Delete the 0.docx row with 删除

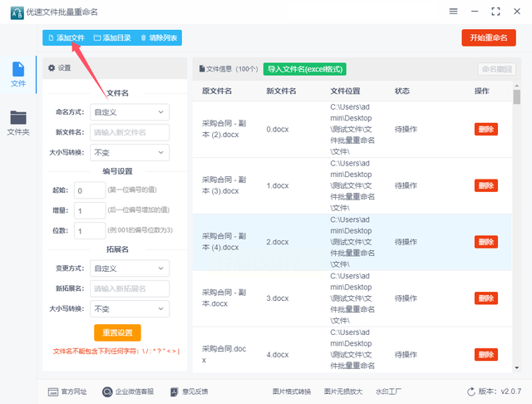(x=485, y=129)
